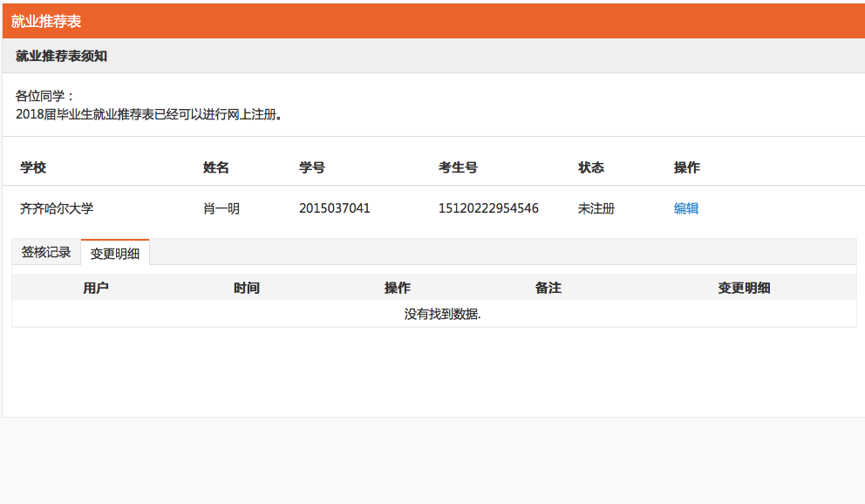Click the 学号 column header
865x504 pixels.
tap(311, 167)
